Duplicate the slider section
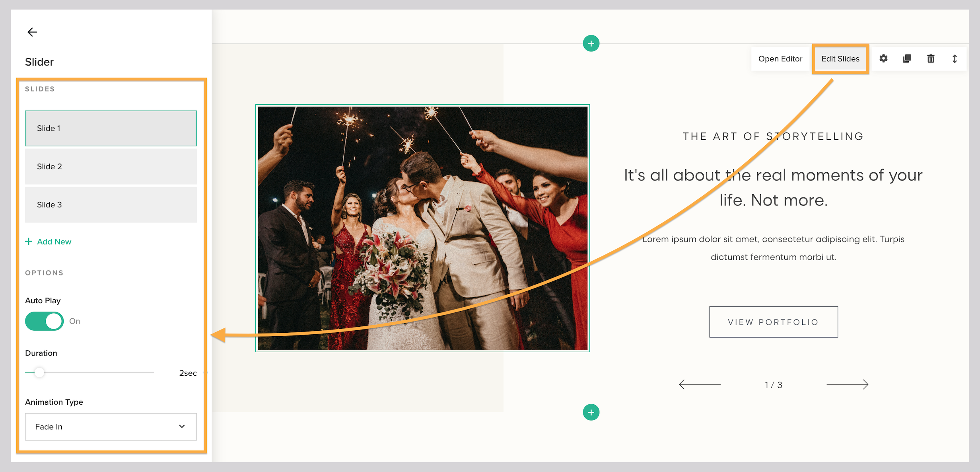The height and width of the screenshot is (472, 980). coord(907,59)
